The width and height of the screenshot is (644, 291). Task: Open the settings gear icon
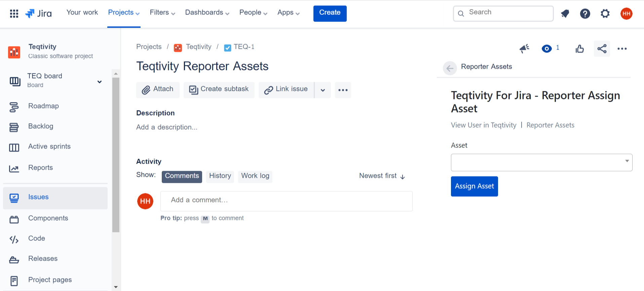coord(605,13)
